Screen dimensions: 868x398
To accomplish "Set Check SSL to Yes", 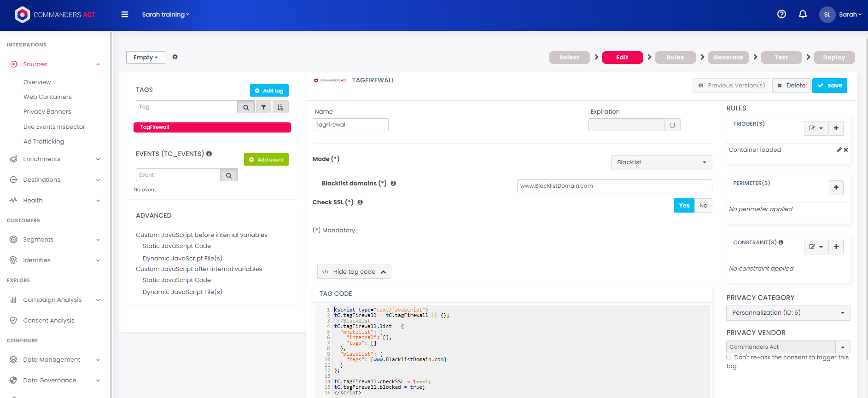I will click(684, 206).
